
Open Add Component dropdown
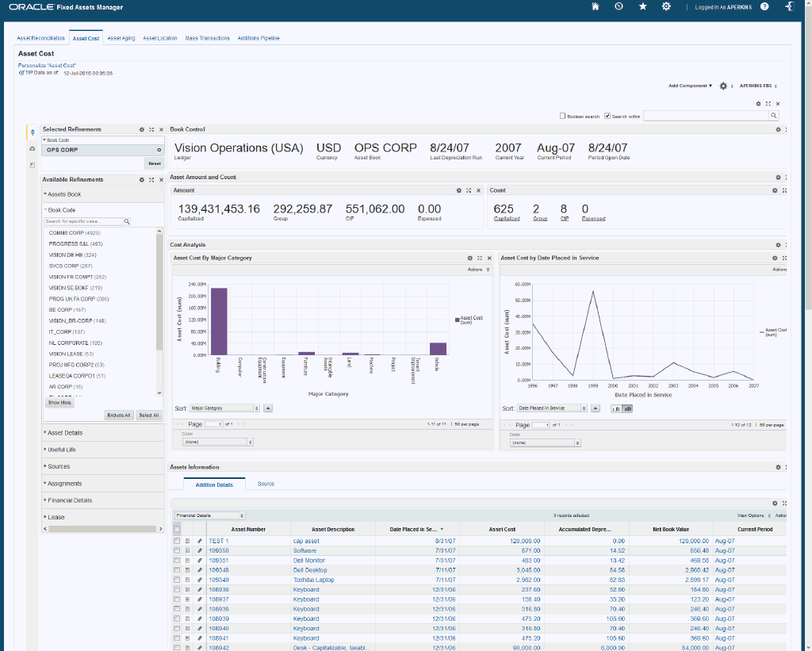691,86
